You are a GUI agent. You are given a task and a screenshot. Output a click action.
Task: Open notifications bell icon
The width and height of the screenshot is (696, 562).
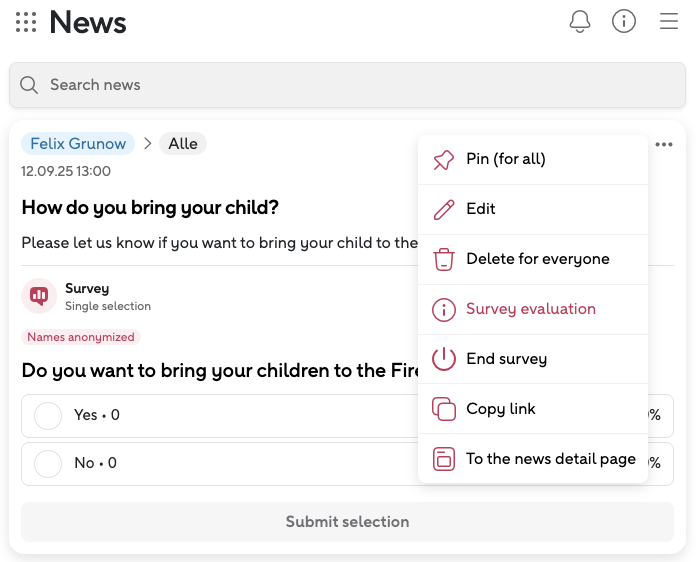coord(579,21)
